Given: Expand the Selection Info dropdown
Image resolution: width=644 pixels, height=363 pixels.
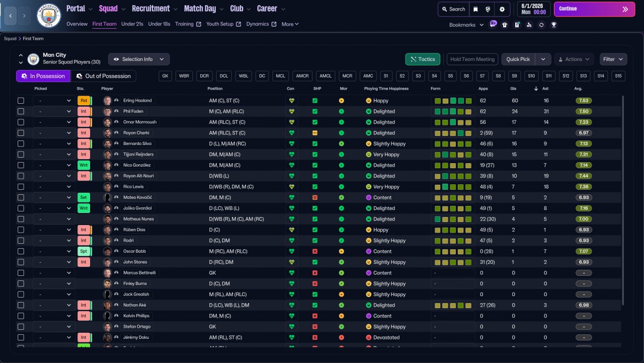Looking at the screenshot, I should [x=139, y=59].
